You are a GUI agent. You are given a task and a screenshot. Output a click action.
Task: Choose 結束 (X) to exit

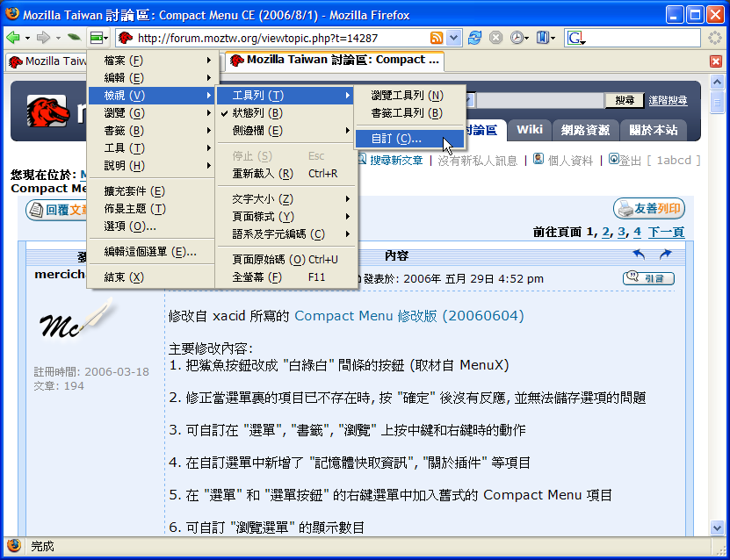coord(151,277)
